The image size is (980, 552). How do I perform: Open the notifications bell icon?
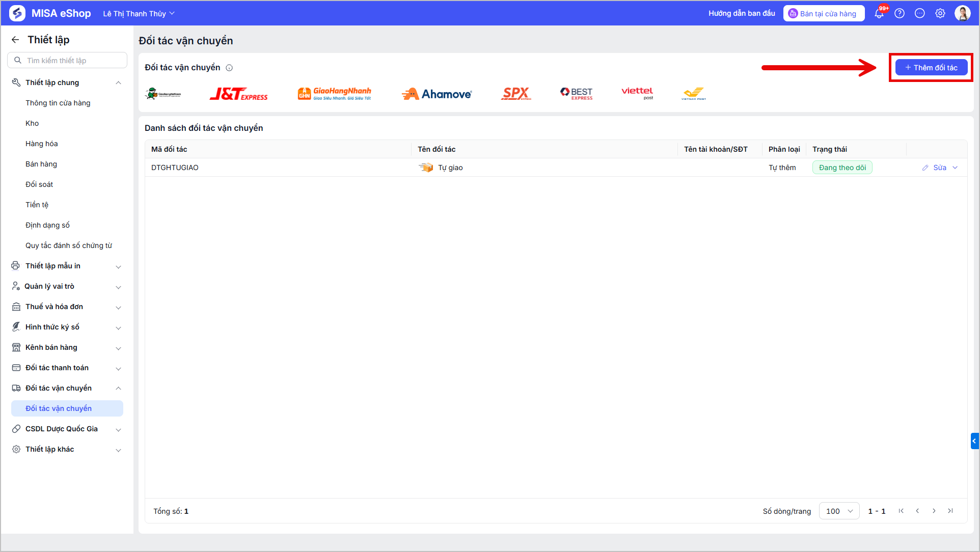tap(879, 14)
